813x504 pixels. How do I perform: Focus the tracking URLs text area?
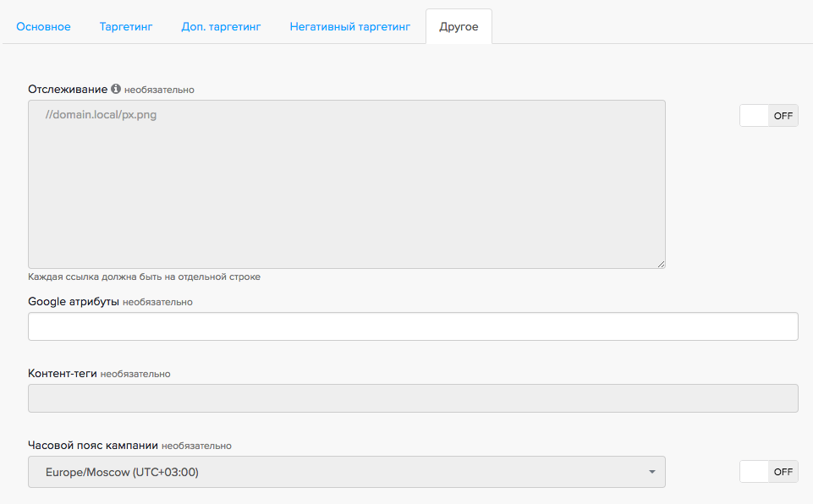point(347,184)
